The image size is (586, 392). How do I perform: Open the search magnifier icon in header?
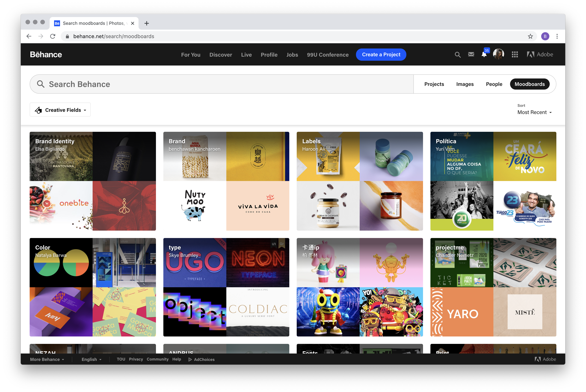[457, 54]
